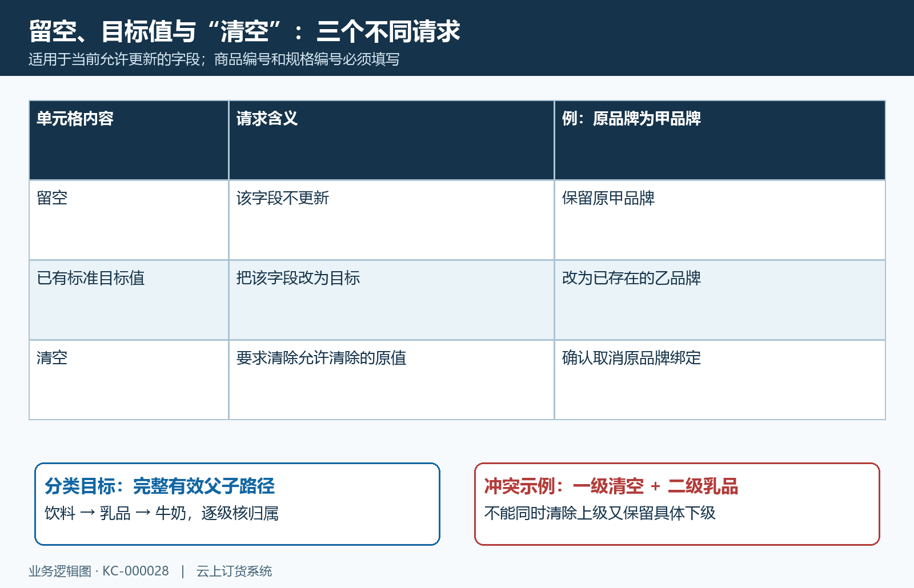Select the 已有标准目标值 cell
The height and width of the screenshot is (588, 914).
[x=129, y=300]
